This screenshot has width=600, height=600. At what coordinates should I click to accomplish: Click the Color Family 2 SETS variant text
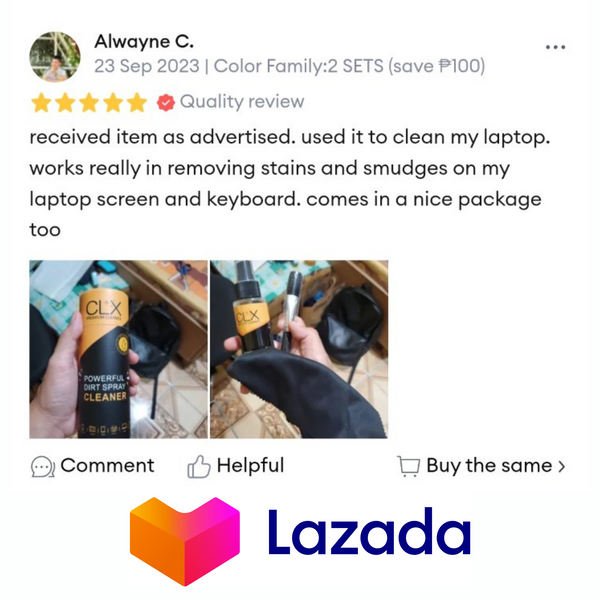[x=349, y=66]
